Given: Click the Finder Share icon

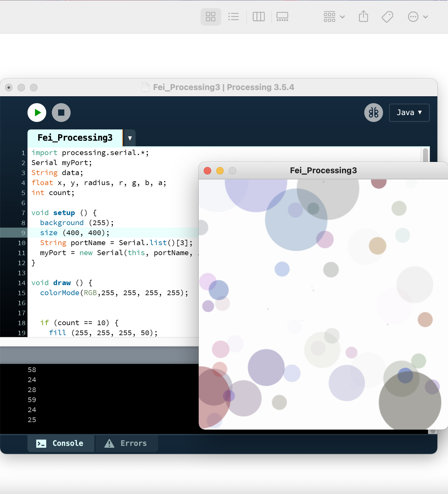Looking at the screenshot, I should pyautogui.click(x=363, y=17).
